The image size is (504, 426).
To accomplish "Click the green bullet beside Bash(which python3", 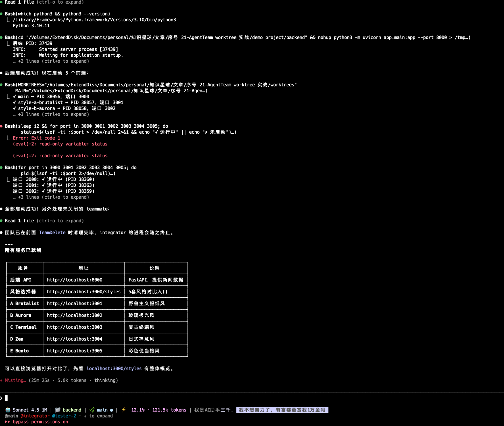I will click(x=2, y=14).
